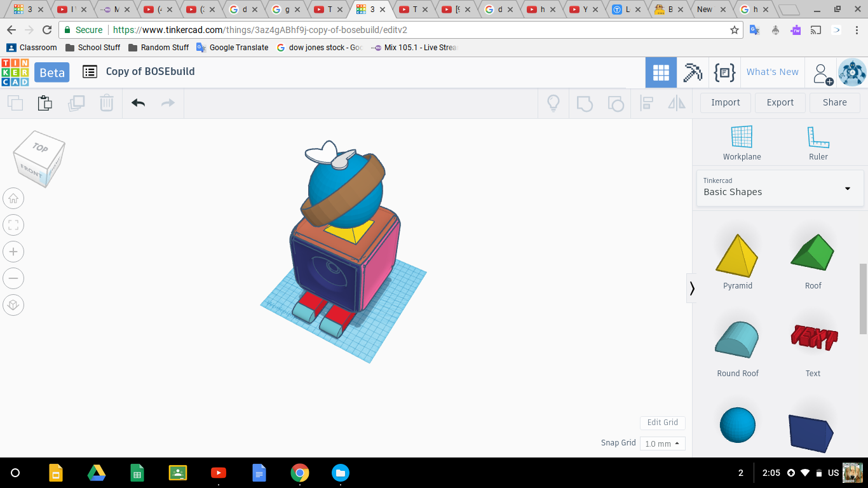This screenshot has width=868, height=488.
Task: Zoom out with the minus button
Action: click(13, 278)
